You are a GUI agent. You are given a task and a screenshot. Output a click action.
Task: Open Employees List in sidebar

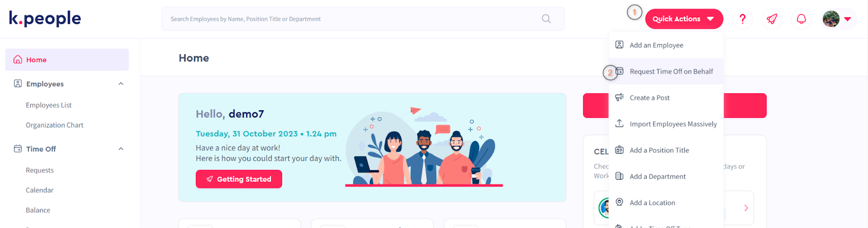[49, 105]
